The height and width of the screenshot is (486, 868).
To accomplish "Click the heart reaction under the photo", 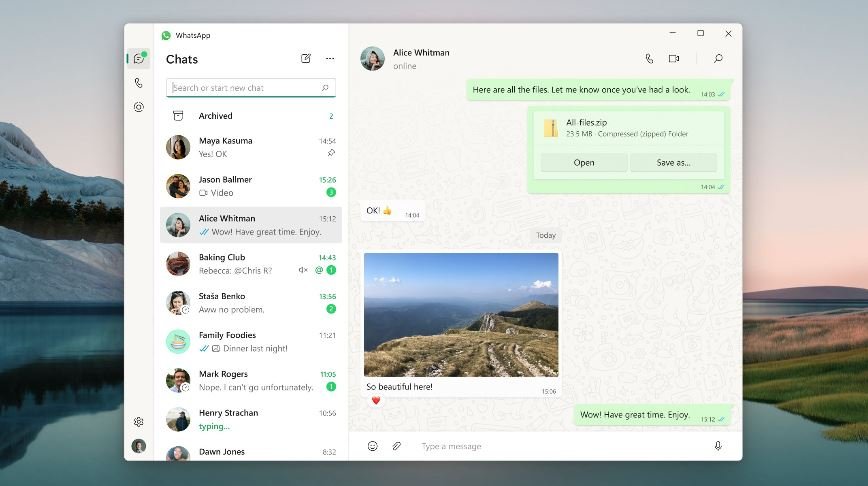I will tap(376, 400).
